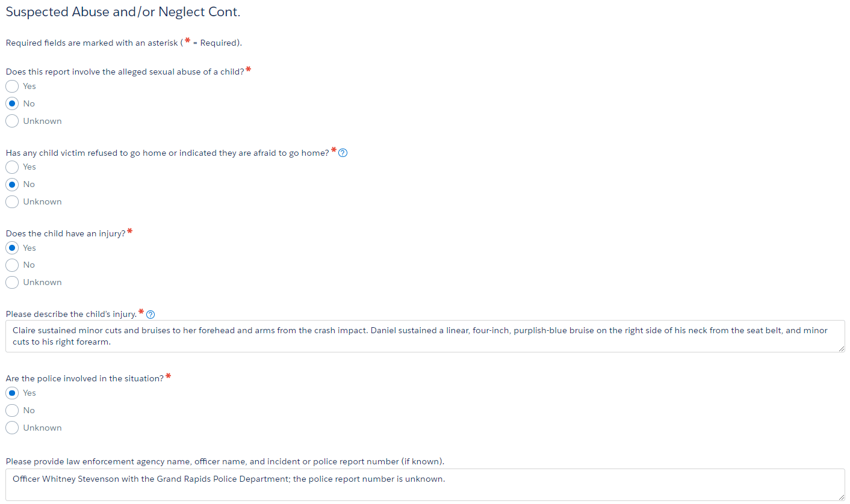The height and width of the screenshot is (504, 850).
Task: Open the help tooltip beside the injury description field
Action: pyautogui.click(x=150, y=314)
